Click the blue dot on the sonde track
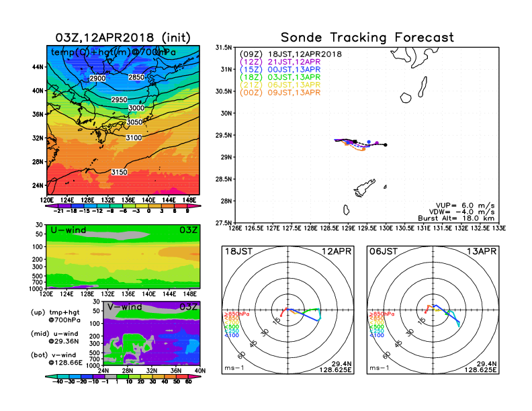This screenshot has width=532, height=411. [x=369, y=142]
